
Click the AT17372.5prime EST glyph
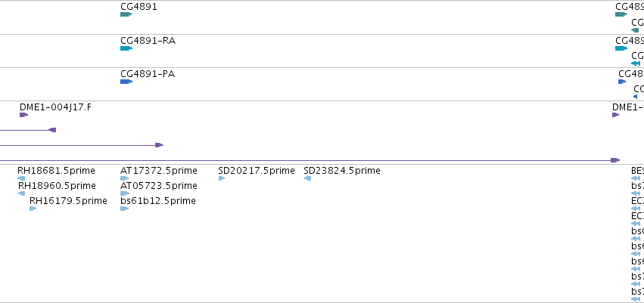124,178
